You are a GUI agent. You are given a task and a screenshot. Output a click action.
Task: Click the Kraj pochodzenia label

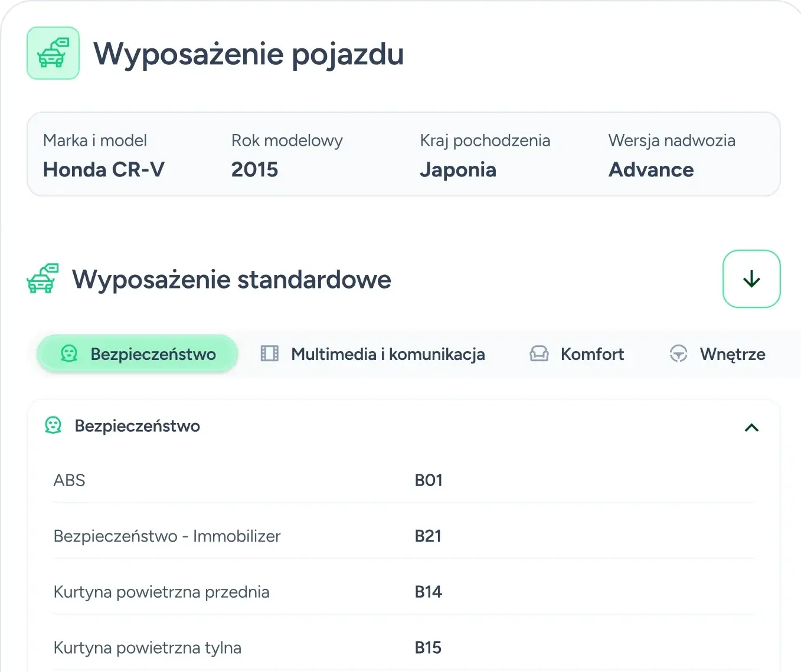point(485,141)
